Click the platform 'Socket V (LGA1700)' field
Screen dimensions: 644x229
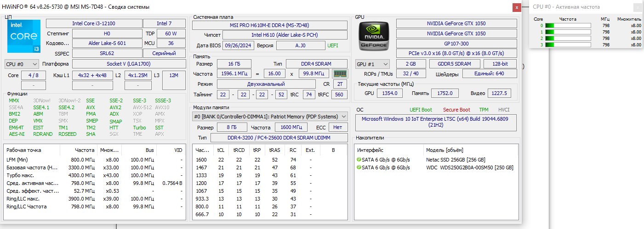[129, 64]
